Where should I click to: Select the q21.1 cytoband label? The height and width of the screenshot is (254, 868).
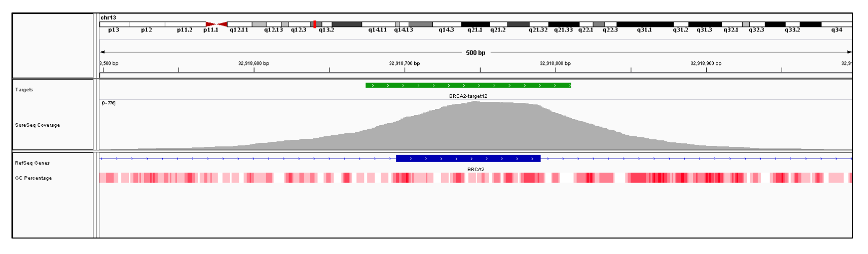475,30
